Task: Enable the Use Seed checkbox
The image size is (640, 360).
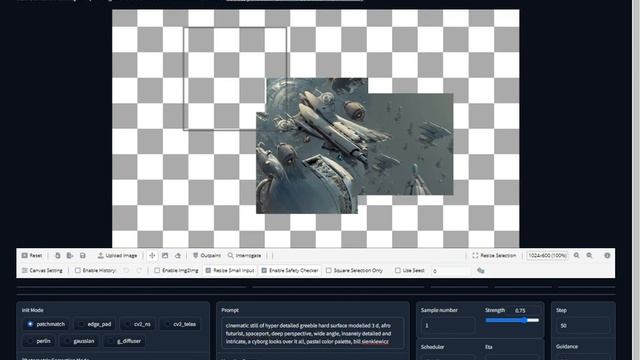Action: 398,270
